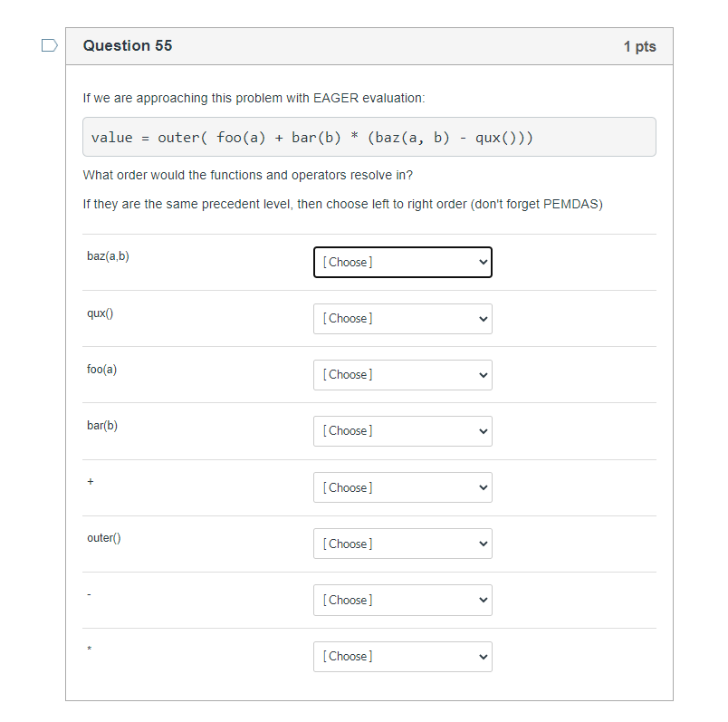The width and height of the screenshot is (728, 722).
Task: Open the dropdown for the + operator
Action: 403,487
